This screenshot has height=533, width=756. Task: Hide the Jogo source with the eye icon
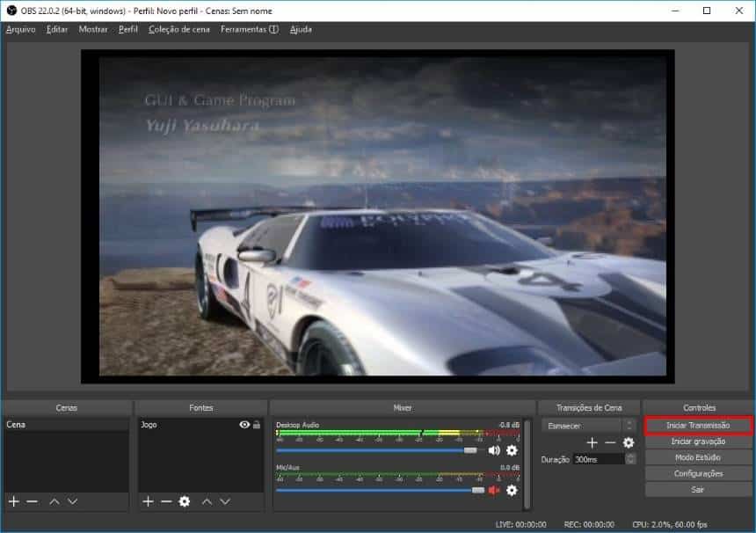(244, 425)
